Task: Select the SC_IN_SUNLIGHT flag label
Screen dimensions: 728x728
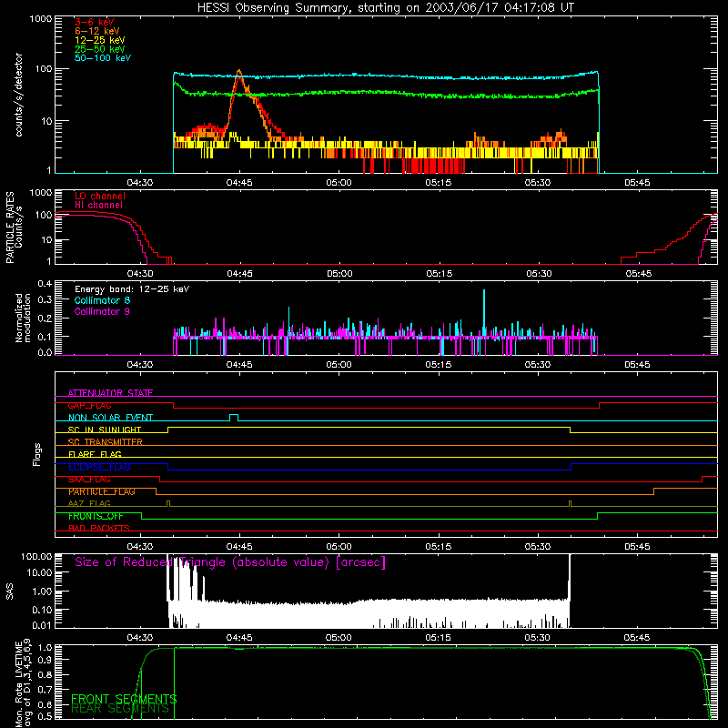Action: pyautogui.click(x=105, y=430)
